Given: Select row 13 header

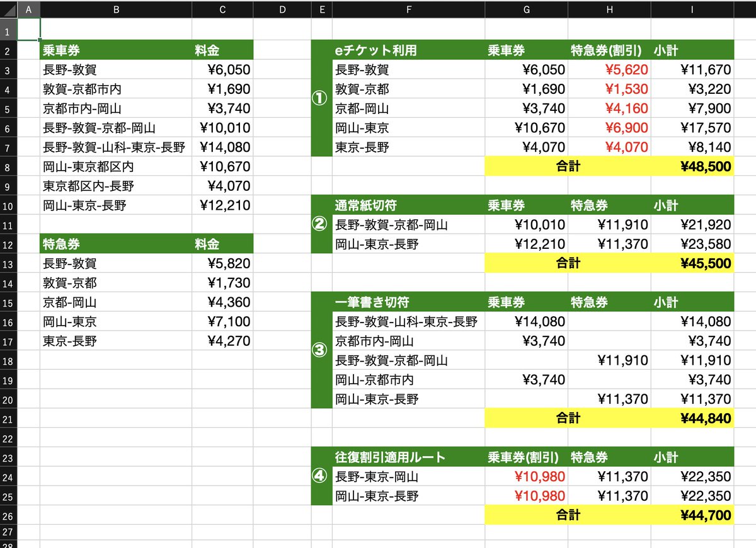Looking at the screenshot, I should coord(9,263).
